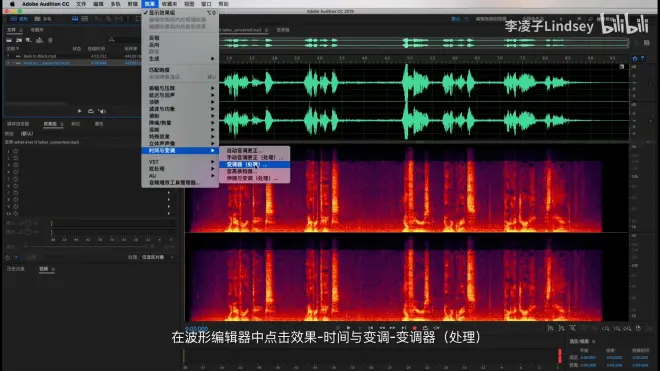660x371 pixels.
Task: Click the red Record button in transport
Action: pos(415,327)
